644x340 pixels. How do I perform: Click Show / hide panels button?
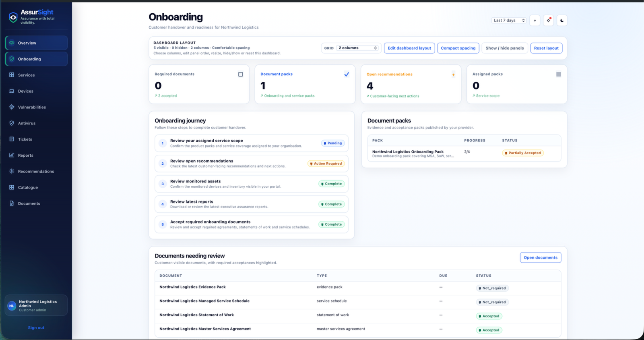click(505, 48)
